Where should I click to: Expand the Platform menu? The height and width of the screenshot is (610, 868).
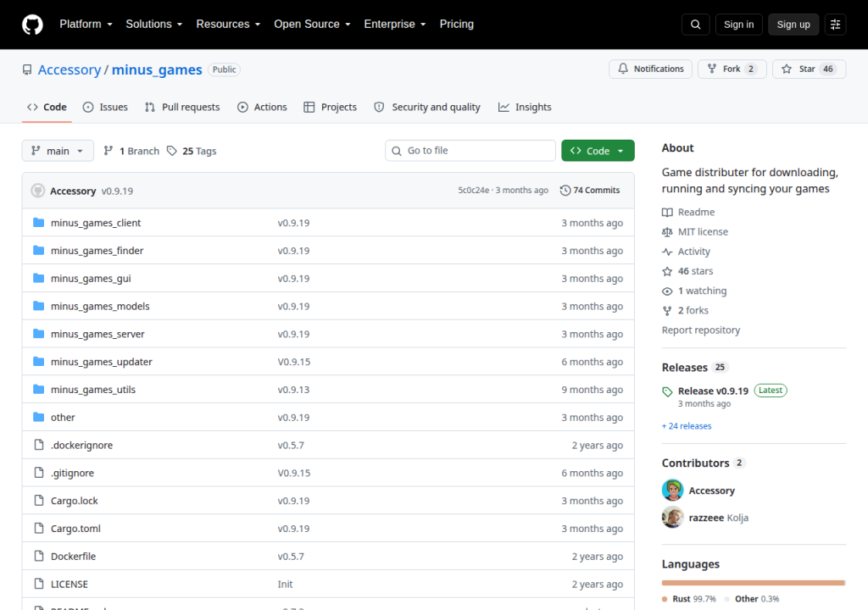(86, 25)
